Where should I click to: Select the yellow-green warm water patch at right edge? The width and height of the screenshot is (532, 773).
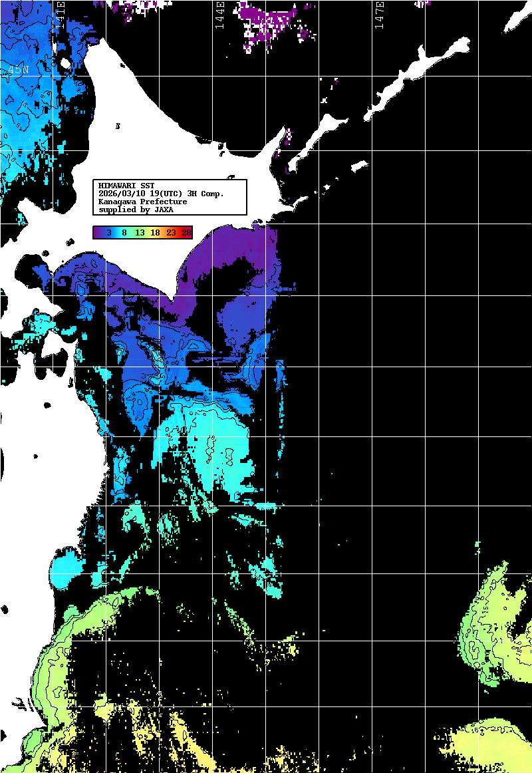tap(495, 632)
